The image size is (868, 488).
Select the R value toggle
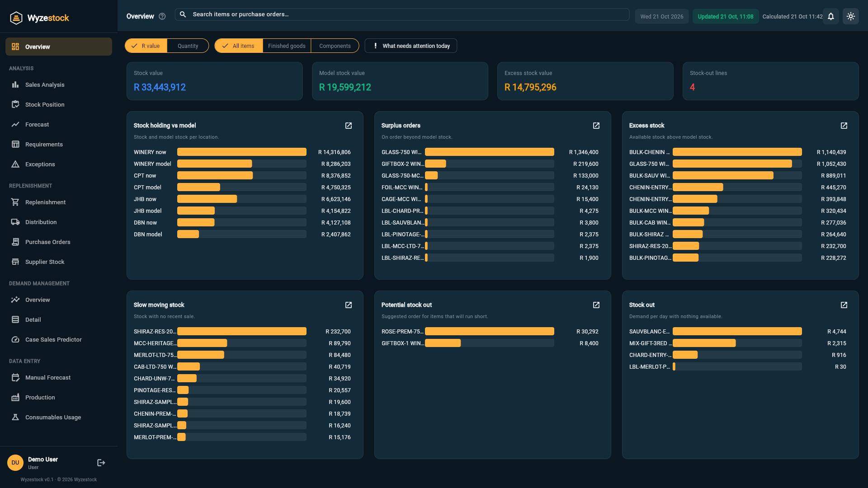[146, 46]
